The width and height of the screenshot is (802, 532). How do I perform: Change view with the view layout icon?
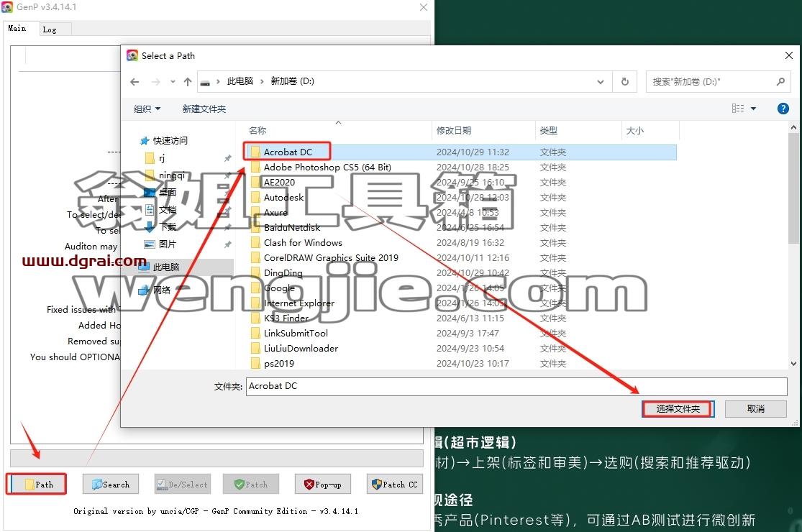click(737, 109)
